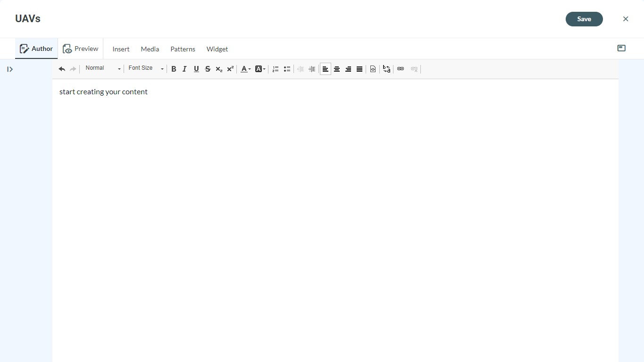Toggle superscript formatting

[230, 69]
